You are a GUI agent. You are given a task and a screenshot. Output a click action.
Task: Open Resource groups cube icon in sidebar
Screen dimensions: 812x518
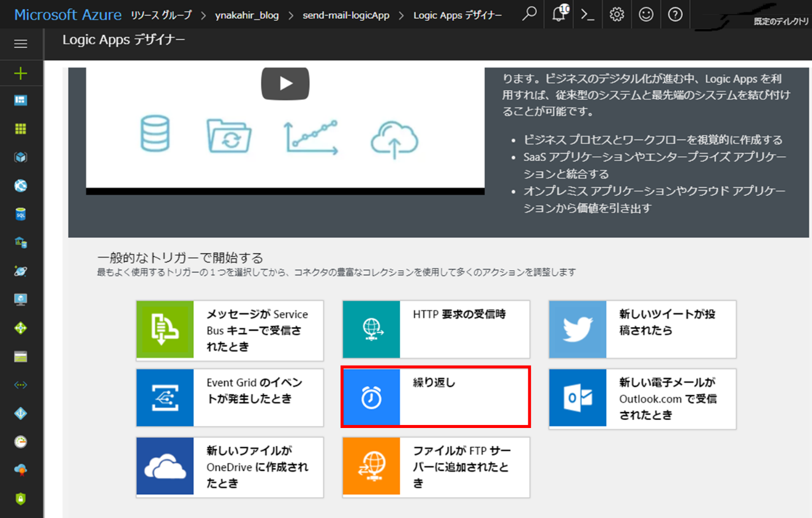[x=21, y=157]
